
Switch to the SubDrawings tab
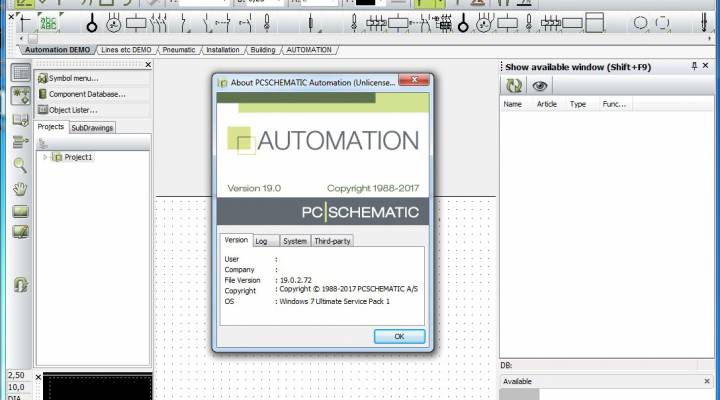tap(92, 127)
